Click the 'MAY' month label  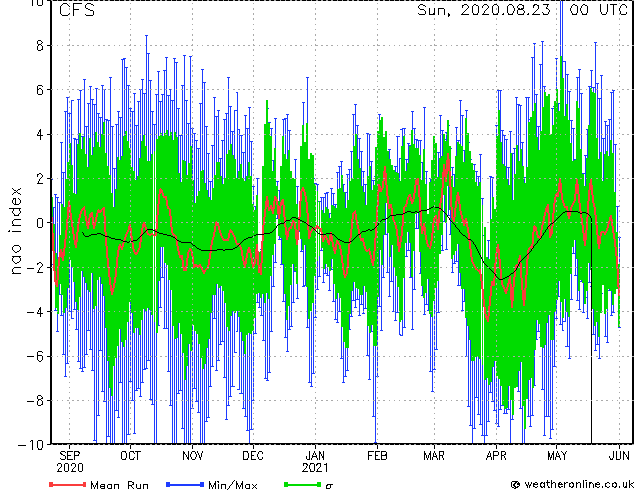(x=557, y=456)
